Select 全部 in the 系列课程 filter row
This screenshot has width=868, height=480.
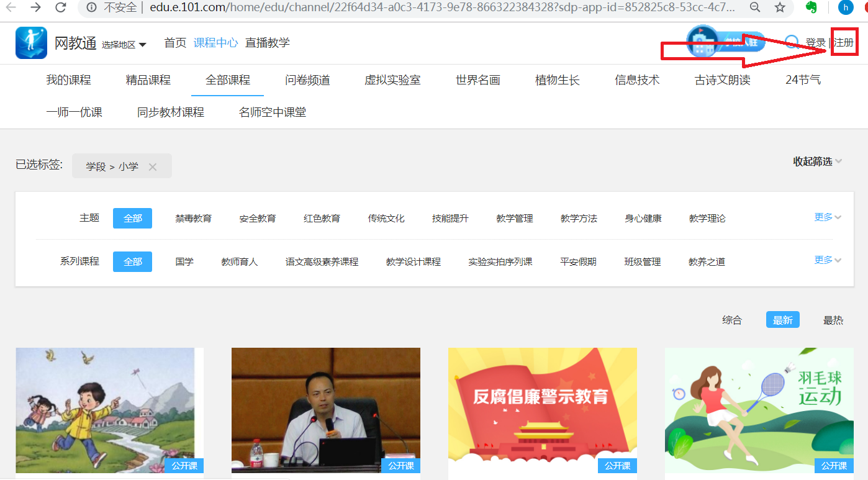[132, 261]
